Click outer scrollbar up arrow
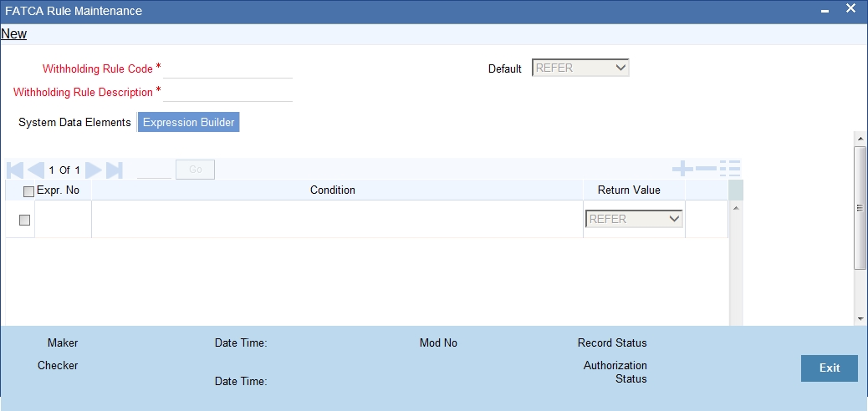The height and width of the screenshot is (411, 868). (860, 138)
